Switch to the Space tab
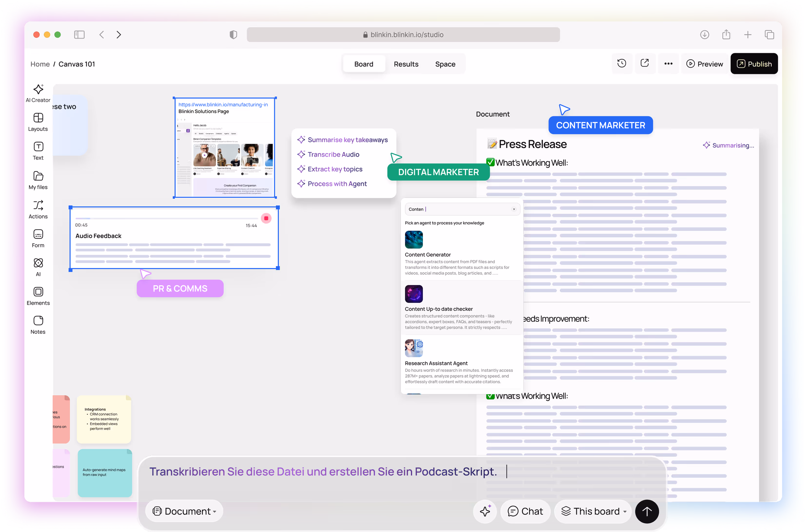806x532 pixels. pos(445,64)
